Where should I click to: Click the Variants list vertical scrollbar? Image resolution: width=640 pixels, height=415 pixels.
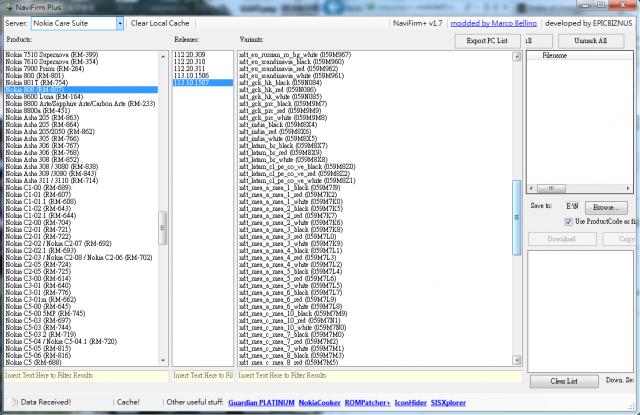point(517,220)
